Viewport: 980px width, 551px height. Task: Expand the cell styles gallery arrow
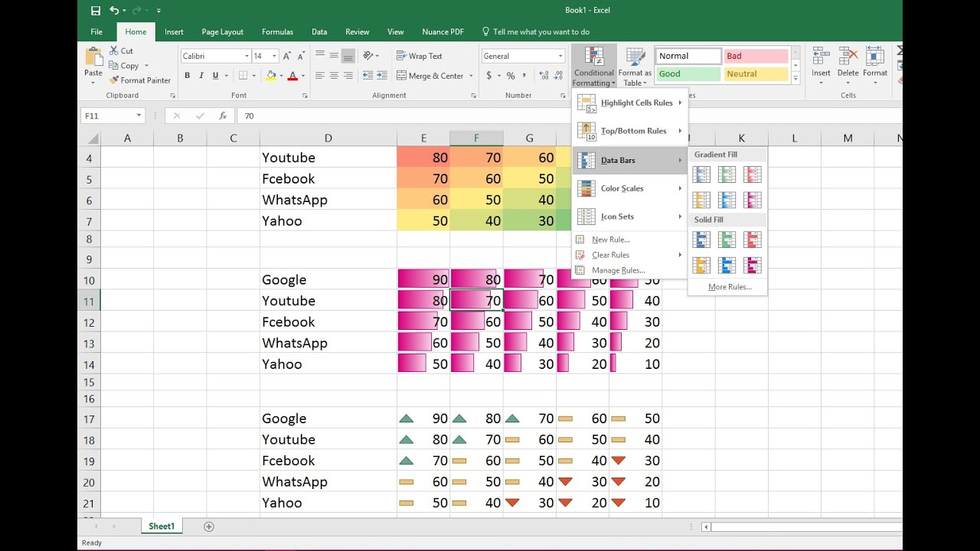(x=795, y=79)
